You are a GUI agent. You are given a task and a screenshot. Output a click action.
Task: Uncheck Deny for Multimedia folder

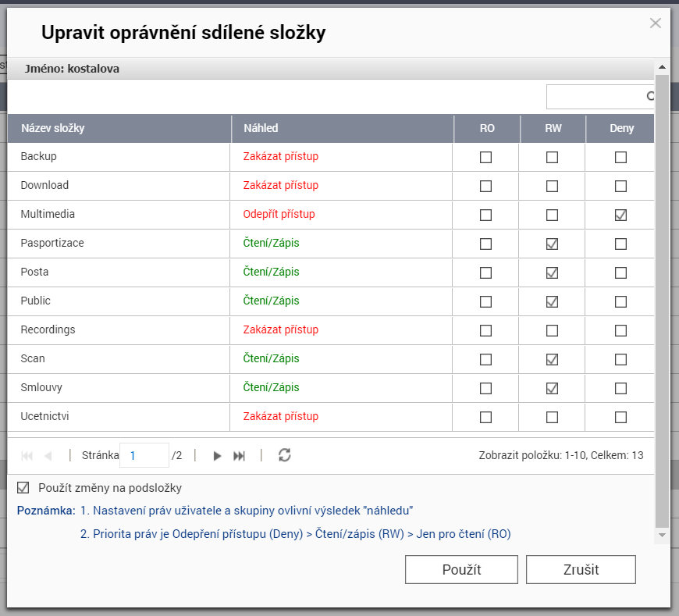point(620,215)
